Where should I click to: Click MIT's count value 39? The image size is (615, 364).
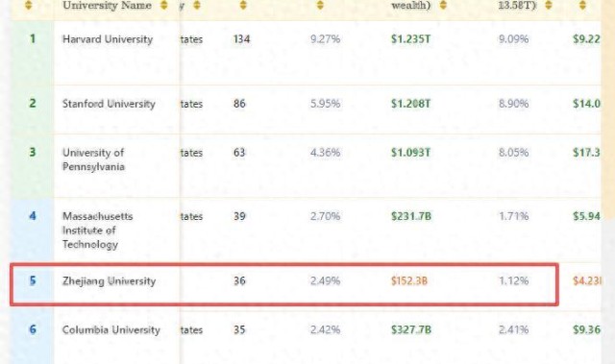point(239,216)
